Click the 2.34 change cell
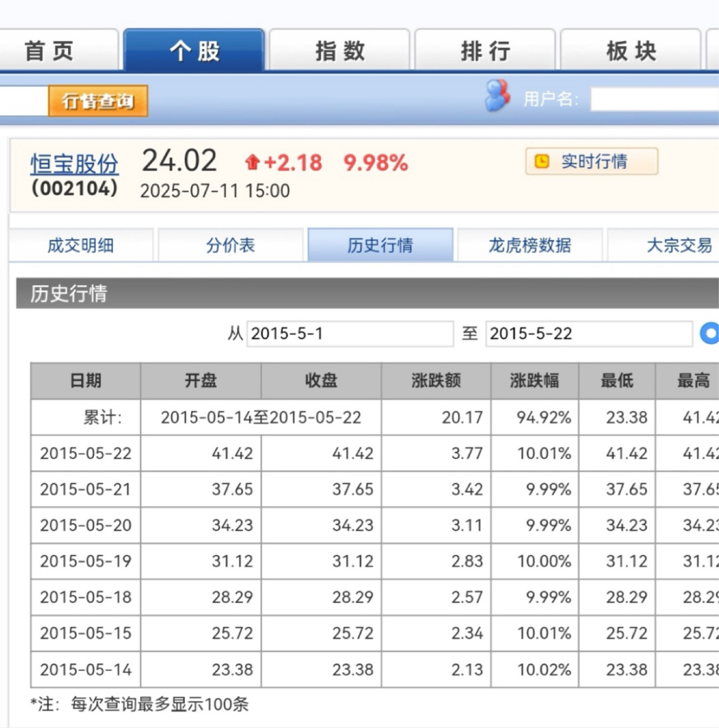 tap(436, 633)
